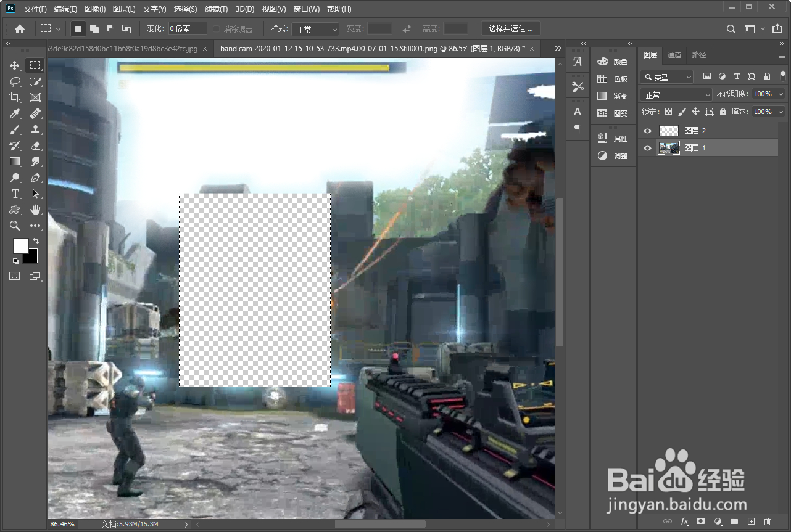Select the Frame tool
791x532 pixels.
click(35, 97)
